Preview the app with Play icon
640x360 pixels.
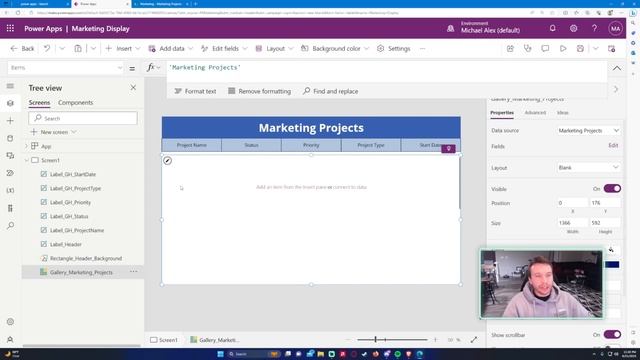(x=563, y=48)
